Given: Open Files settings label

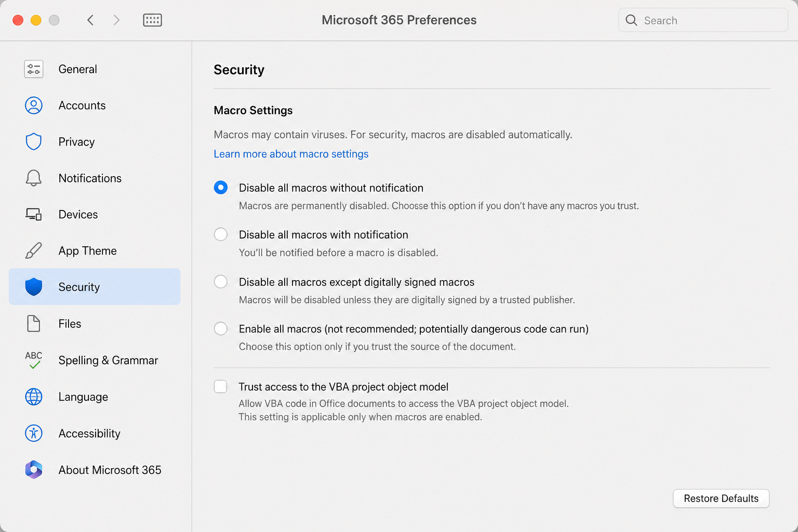Looking at the screenshot, I should [70, 323].
